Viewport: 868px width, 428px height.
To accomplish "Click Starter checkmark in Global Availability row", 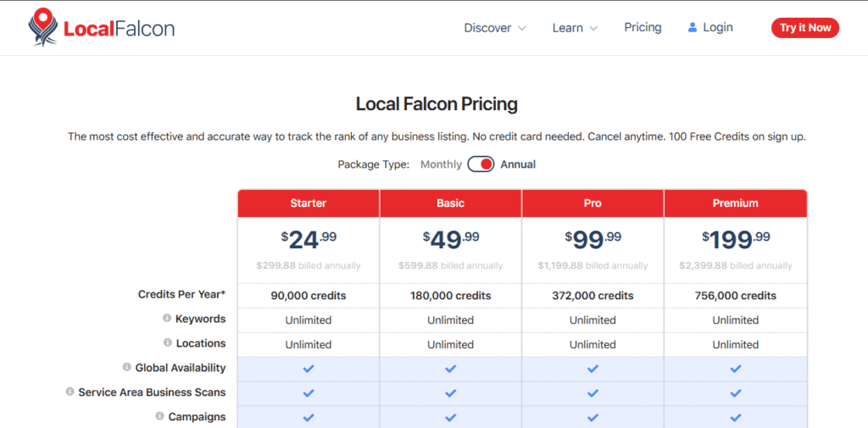I will click(309, 368).
